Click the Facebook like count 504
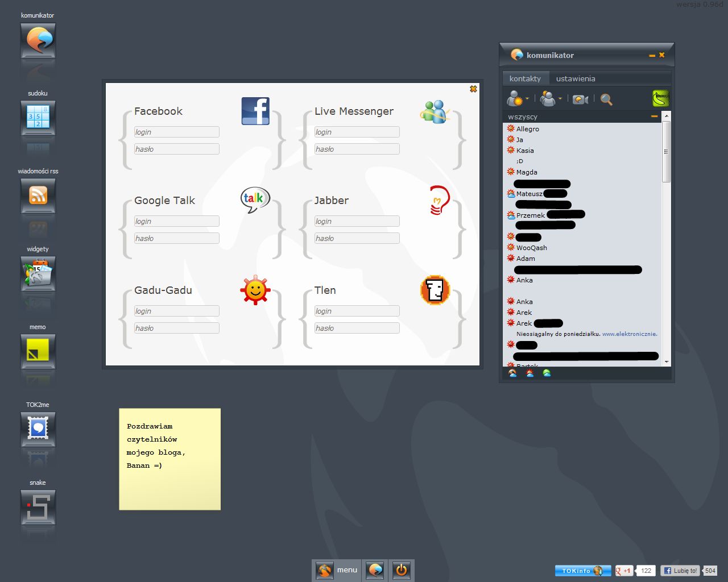This screenshot has height=582, width=728. tap(710, 571)
